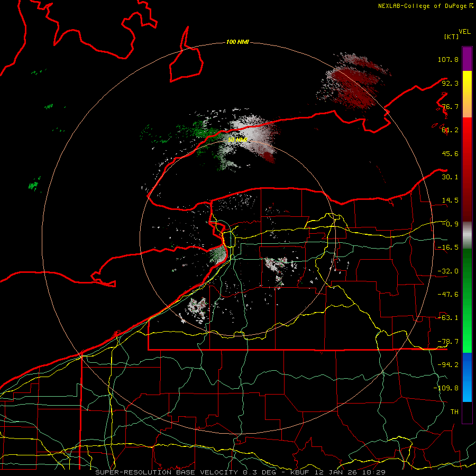The image size is (476, 476).
Task: Select the 61.2 scale value
Action: click(450, 130)
